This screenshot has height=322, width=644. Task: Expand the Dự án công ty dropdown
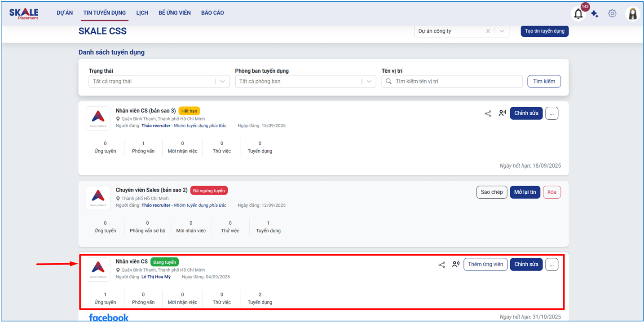pos(502,31)
